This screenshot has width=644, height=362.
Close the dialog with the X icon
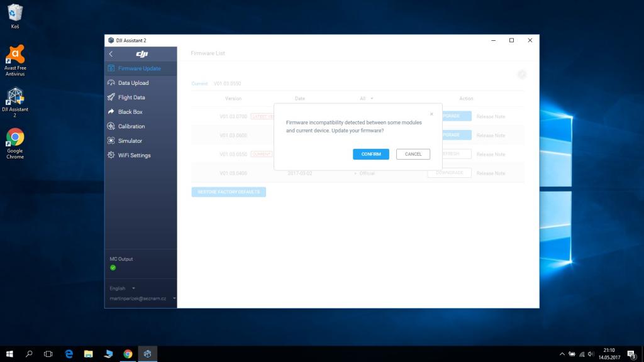pos(431,114)
